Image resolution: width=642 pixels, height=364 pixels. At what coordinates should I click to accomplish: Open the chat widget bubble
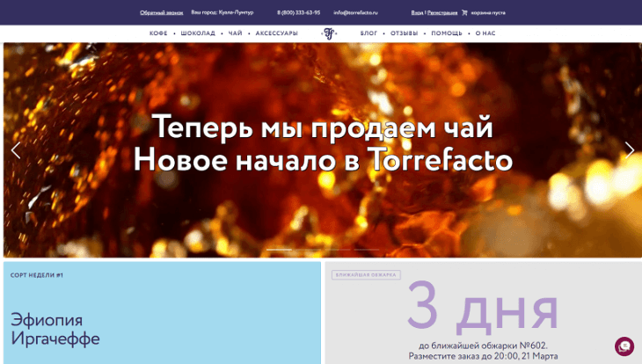624,346
